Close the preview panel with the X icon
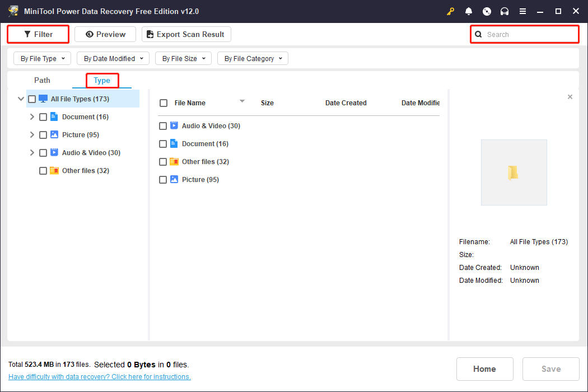The height and width of the screenshot is (392, 588). (570, 97)
